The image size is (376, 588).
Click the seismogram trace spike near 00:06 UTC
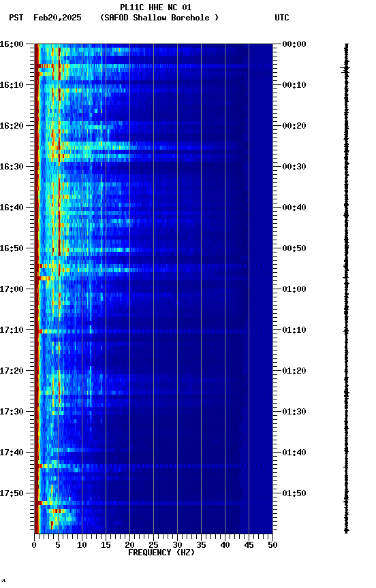click(345, 69)
